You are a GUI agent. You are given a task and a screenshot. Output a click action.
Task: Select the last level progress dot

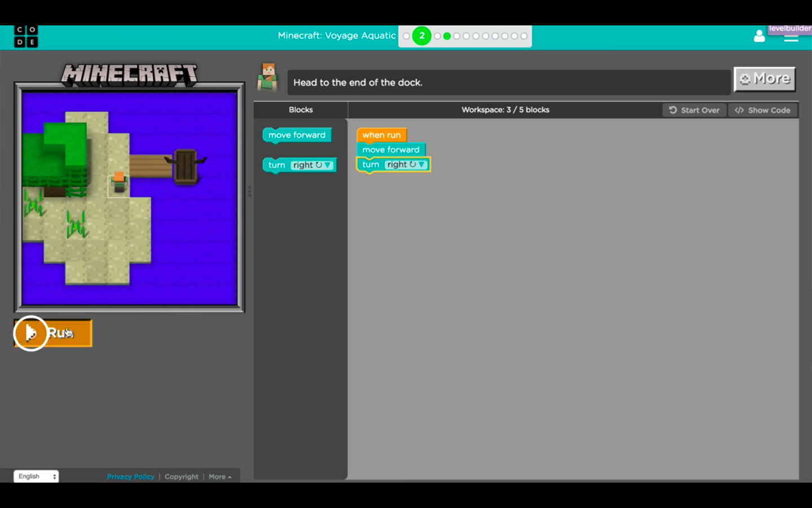(x=524, y=36)
